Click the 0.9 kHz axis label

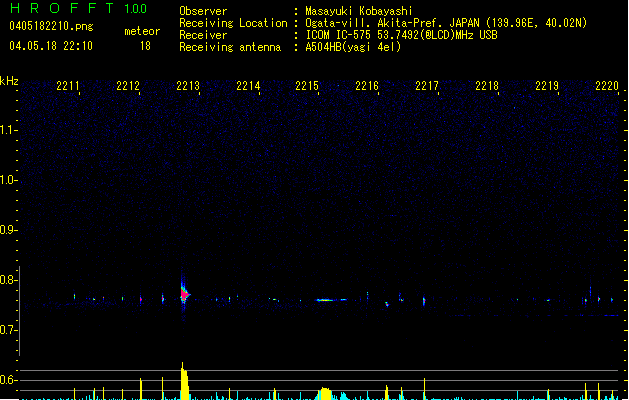8,230
